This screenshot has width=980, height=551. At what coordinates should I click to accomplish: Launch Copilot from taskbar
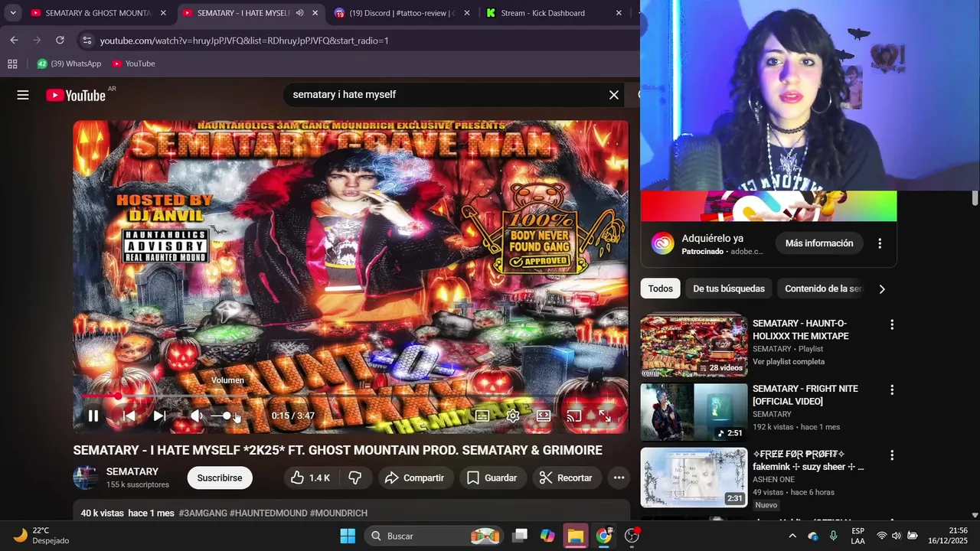pyautogui.click(x=547, y=536)
